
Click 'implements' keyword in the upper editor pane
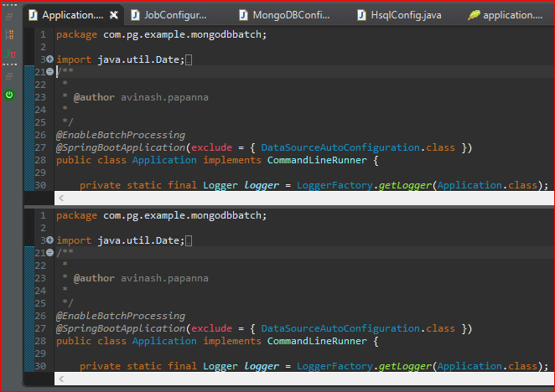coord(232,160)
